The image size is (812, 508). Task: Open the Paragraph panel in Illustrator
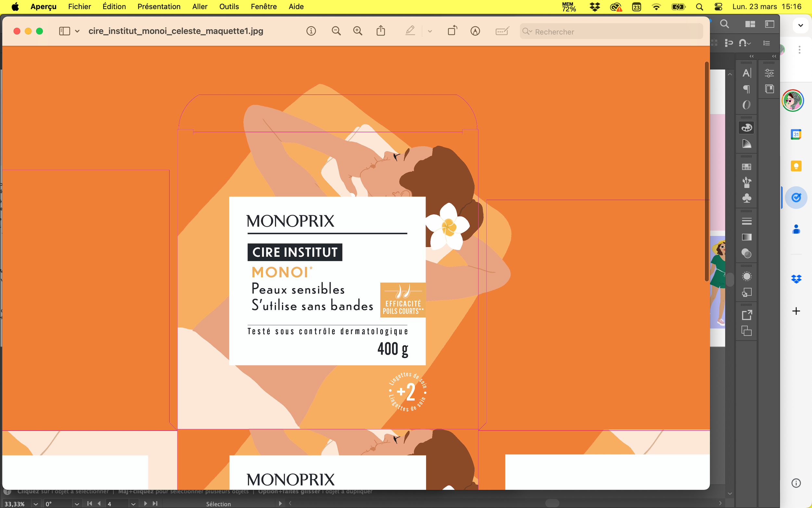[x=746, y=89]
